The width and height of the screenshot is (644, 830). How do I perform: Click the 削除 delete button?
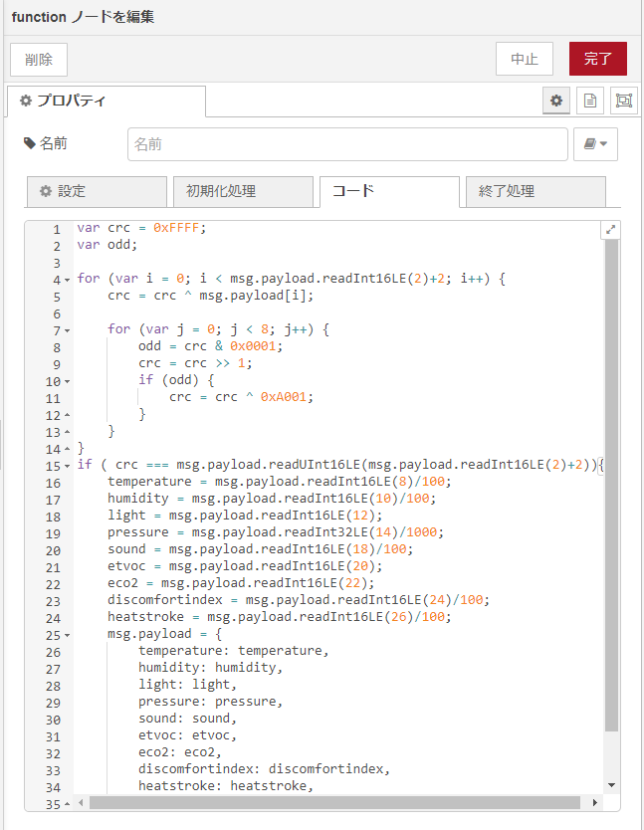click(39, 60)
